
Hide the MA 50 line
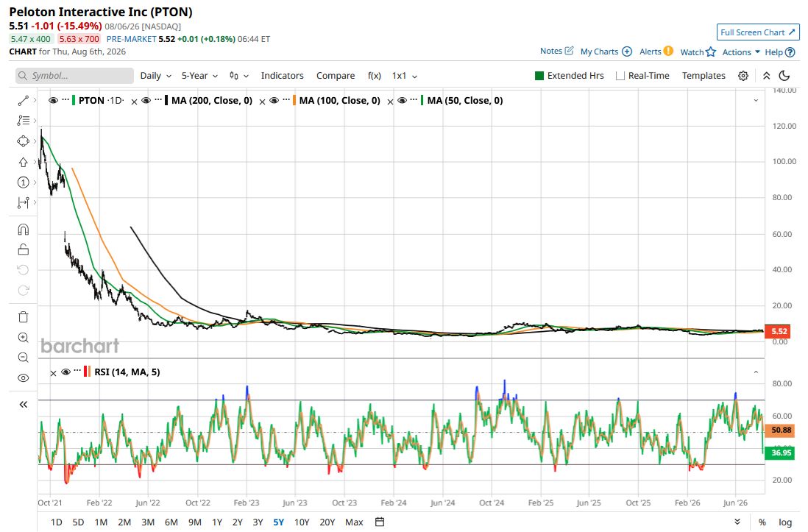pos(402,101)
